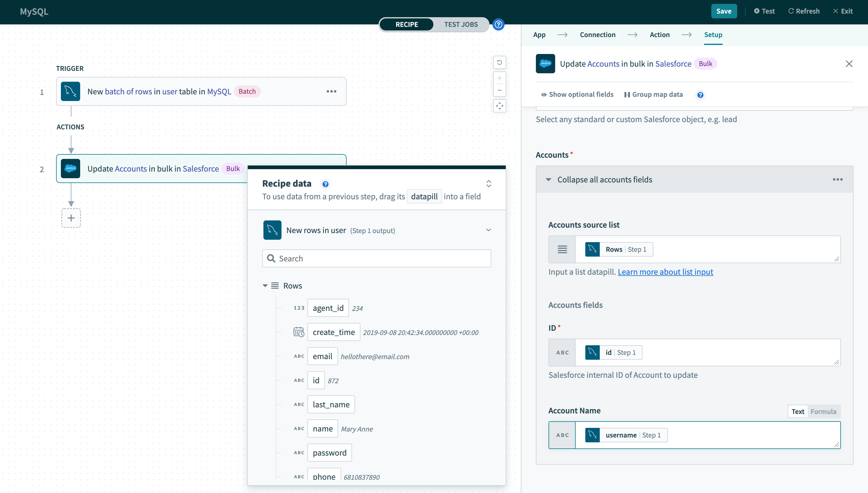
Task: Collapse all accounts fields
Action: point(604,179)
